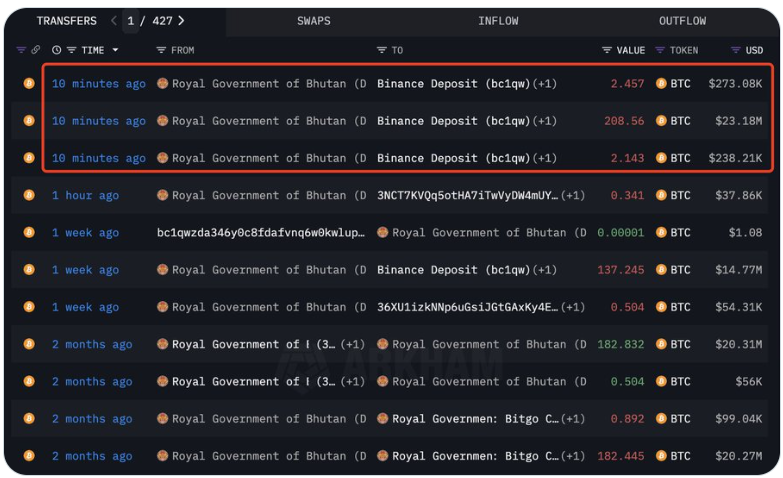The height and width of the screenshot is (478, 783).
Task: Select the $20.31M USD amount
Action: pyautogui.click(x=739, y=344)
